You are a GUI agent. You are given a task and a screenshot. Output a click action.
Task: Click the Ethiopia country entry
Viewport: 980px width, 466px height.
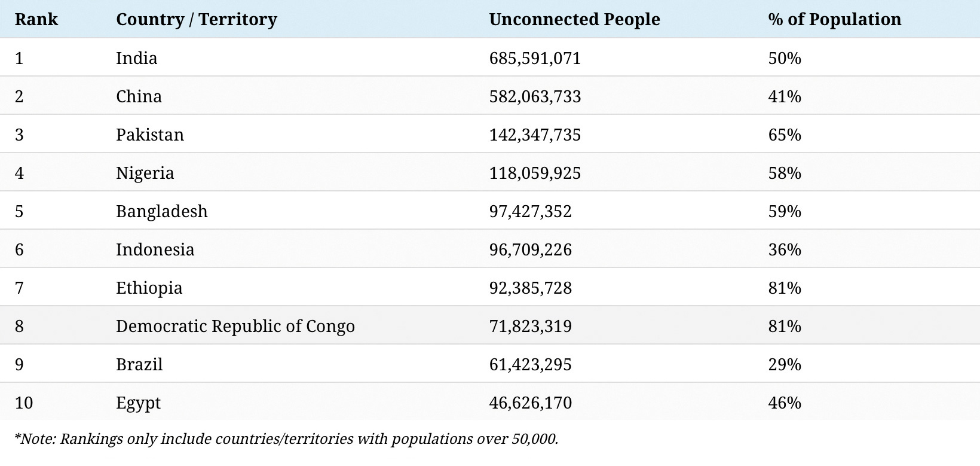[149, 288]
